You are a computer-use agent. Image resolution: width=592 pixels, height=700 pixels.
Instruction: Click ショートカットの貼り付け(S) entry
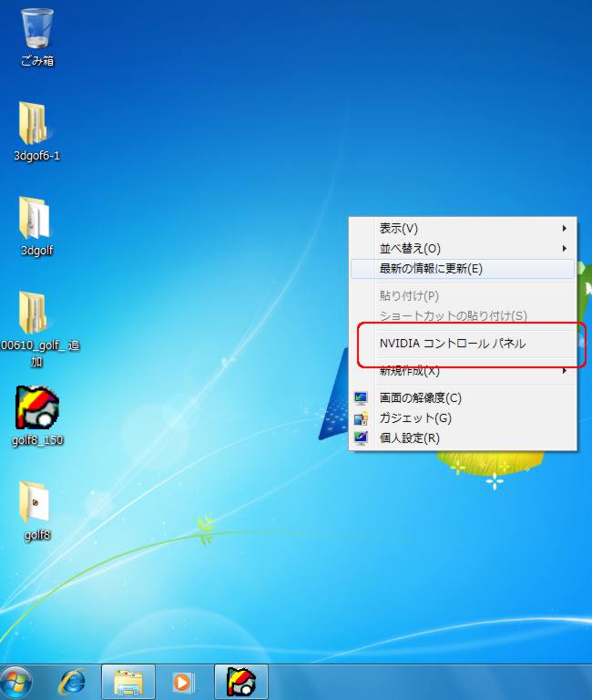coord(463,315)
